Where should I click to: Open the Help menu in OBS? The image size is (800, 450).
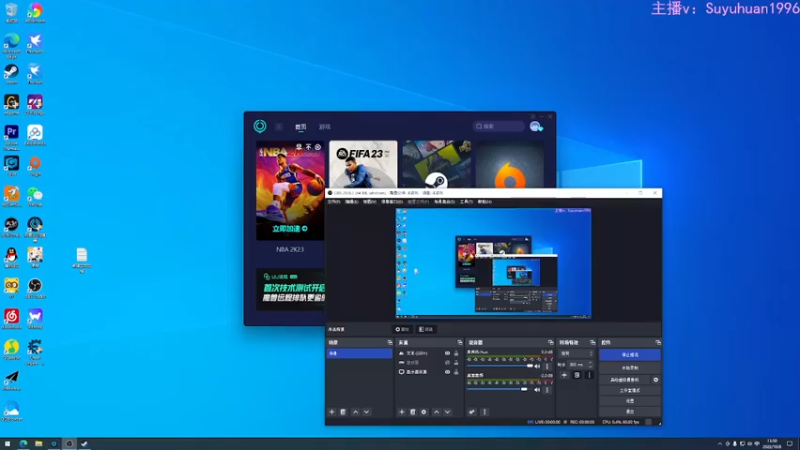coord(485,202)
